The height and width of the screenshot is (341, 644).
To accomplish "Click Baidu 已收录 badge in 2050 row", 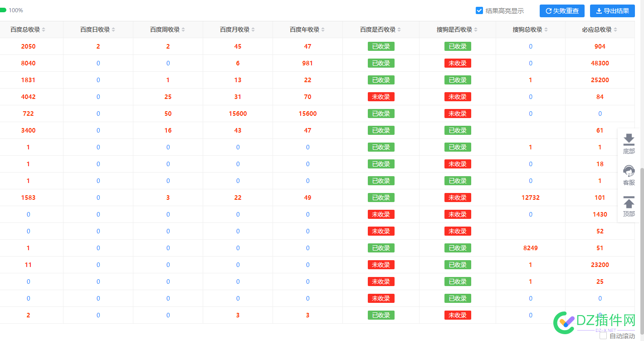I will click(x=381, y=46).
